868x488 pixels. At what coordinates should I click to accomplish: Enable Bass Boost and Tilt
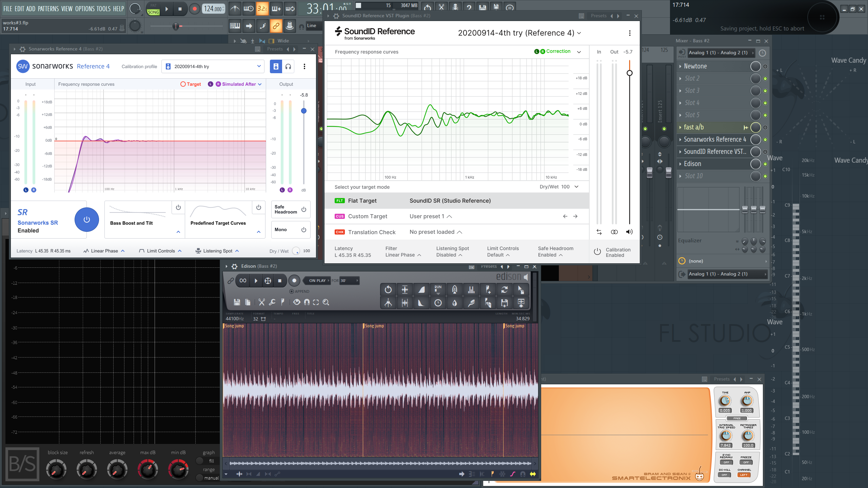click(178, 207)
